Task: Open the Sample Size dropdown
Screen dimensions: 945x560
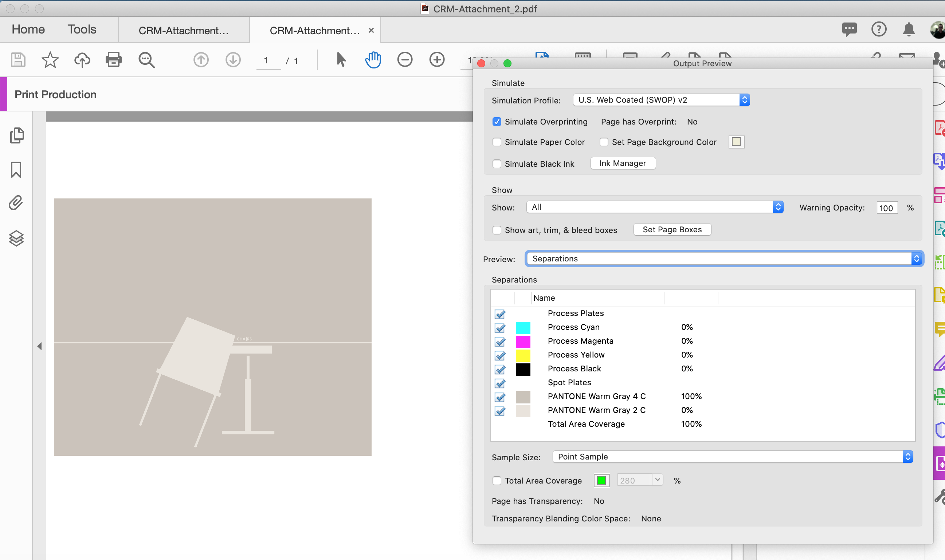Action: click(x=733, y=457)
